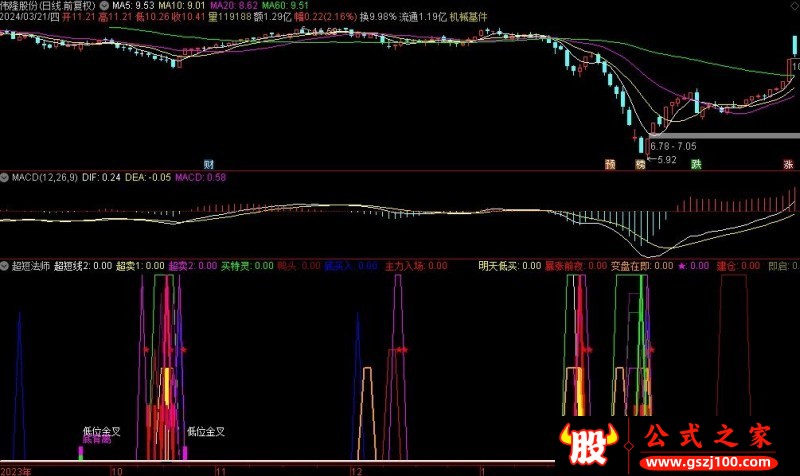Click the 收10.41 close price value
The width and height of the screenshot is (800, 476).
click(x=188, y=17)
